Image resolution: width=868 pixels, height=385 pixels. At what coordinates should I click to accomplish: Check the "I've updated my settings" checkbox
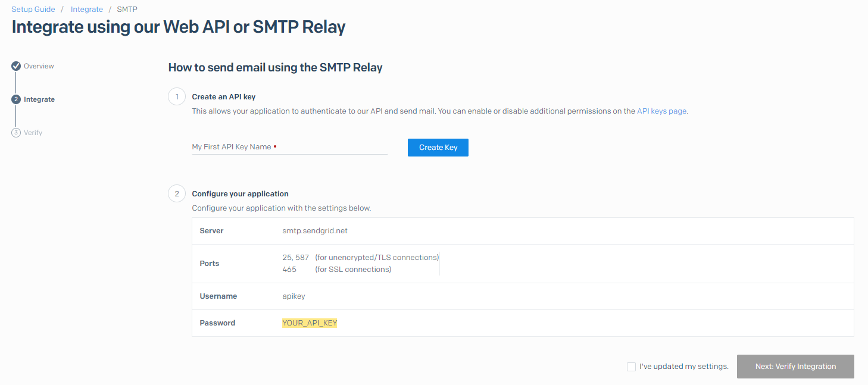click(x=631, y=367)
